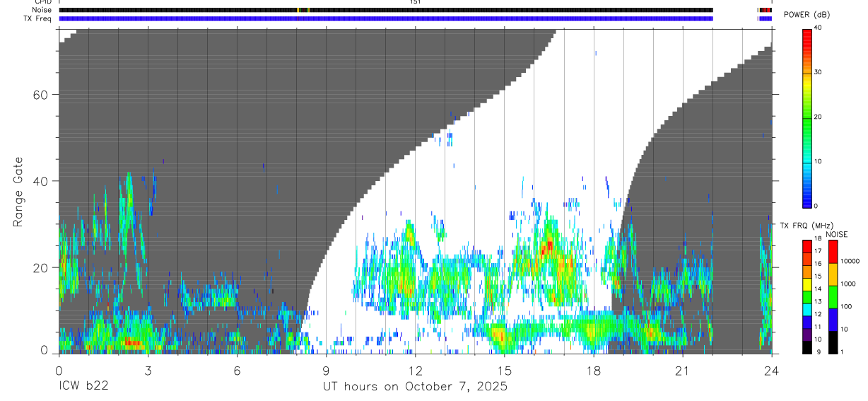The width and height of the screenshot is (868, 401).
Task: Click the green middle of the power colorbar
Action: coord(807,117)
